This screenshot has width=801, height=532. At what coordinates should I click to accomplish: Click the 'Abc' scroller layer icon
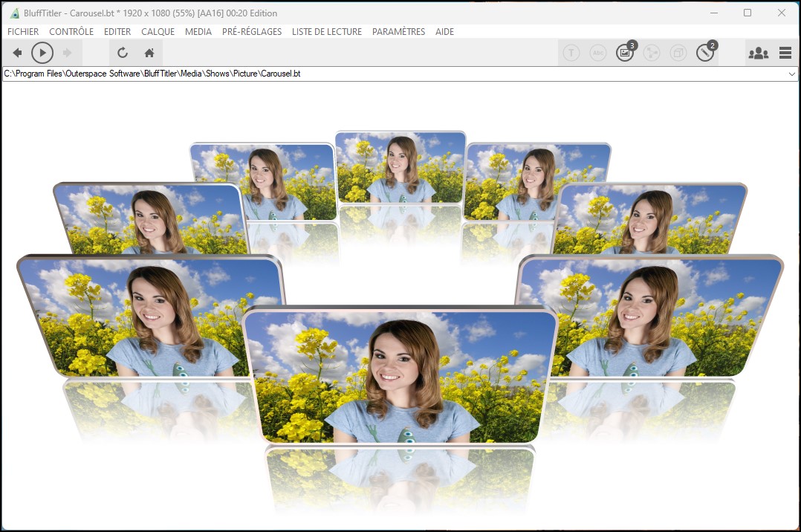597,53
